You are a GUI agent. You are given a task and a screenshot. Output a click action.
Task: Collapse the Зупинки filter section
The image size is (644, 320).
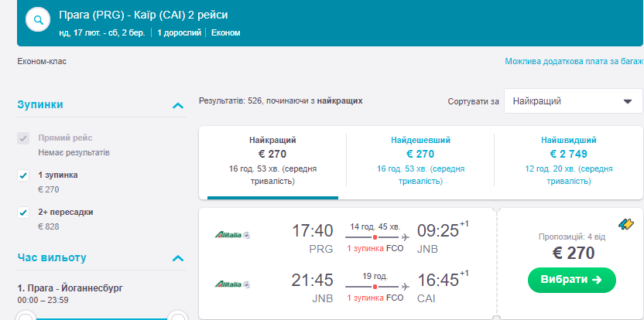pos(178,105)
